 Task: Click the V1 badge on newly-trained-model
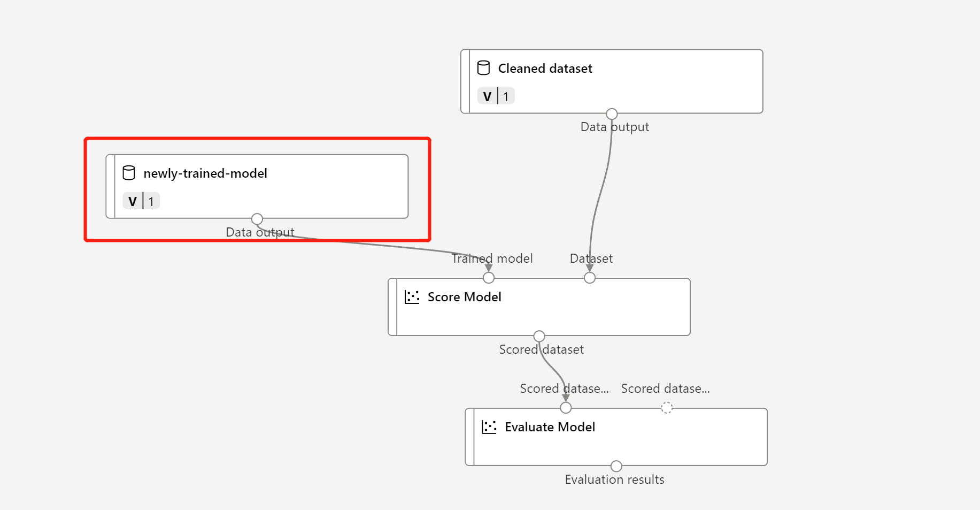pyautogui.click(x=141, y=201)
